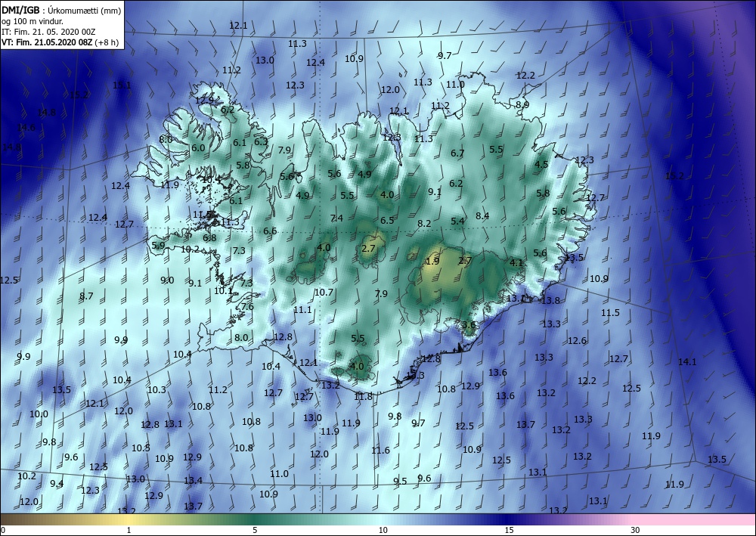Screen dimensions: 756x536
Task: Click the map value 8.4
Action: [482, 216]
